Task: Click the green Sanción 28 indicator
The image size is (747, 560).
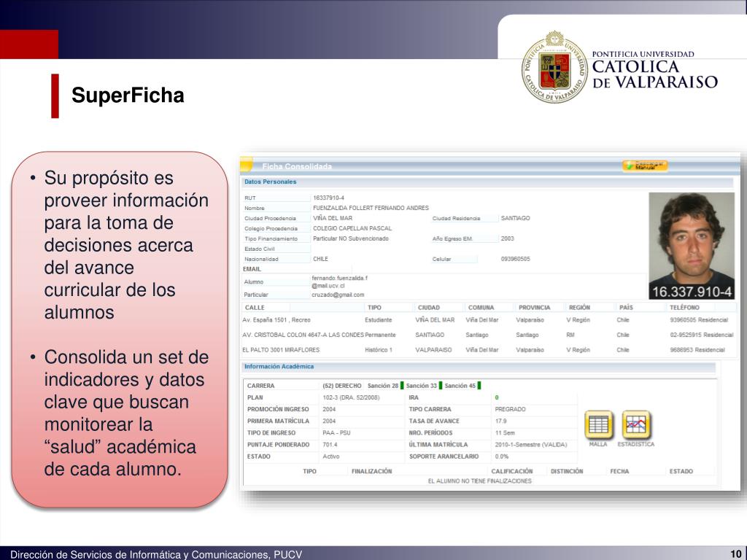Action: point(402,386)
